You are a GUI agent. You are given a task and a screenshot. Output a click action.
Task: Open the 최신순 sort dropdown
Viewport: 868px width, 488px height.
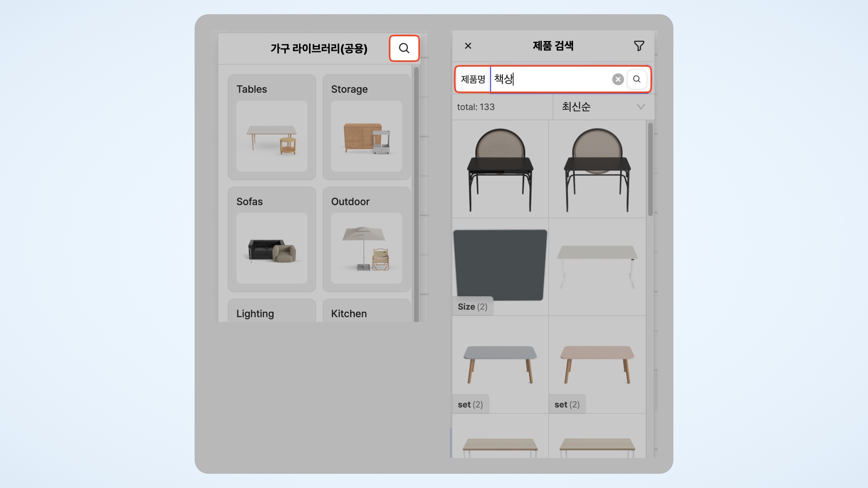[x=604, y=107]
